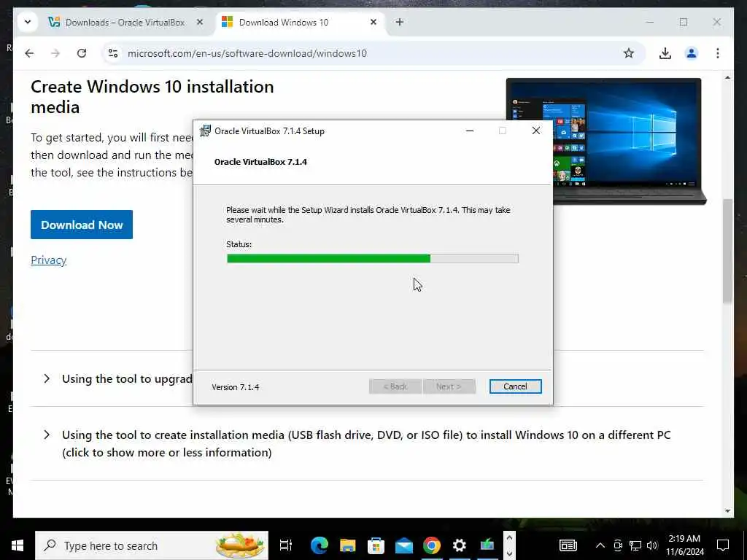
Task: Click the VirtualBox installer taskbar icon
Action: (487, 544)
